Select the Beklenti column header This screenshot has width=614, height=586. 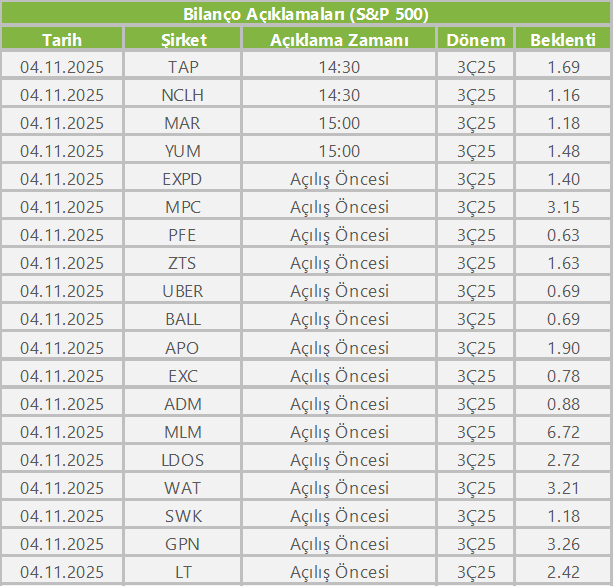point(563,40)
